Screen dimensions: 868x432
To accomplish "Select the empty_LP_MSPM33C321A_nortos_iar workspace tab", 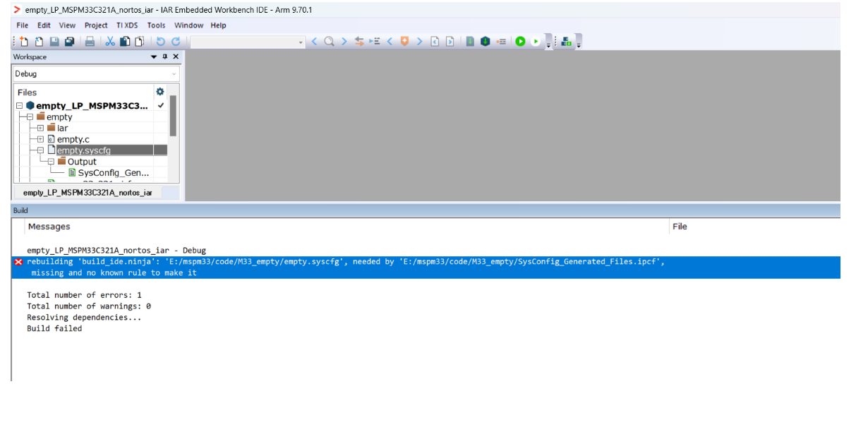I will pos(88,193).
